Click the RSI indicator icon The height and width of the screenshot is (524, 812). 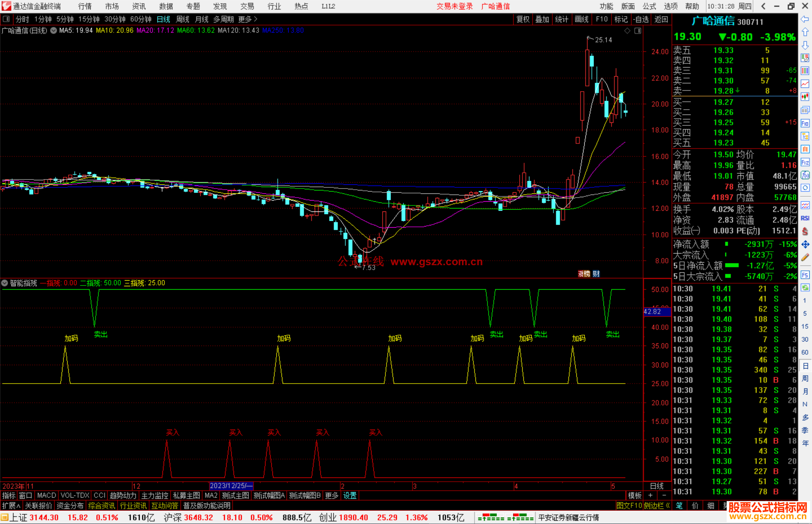coord(805,218)
